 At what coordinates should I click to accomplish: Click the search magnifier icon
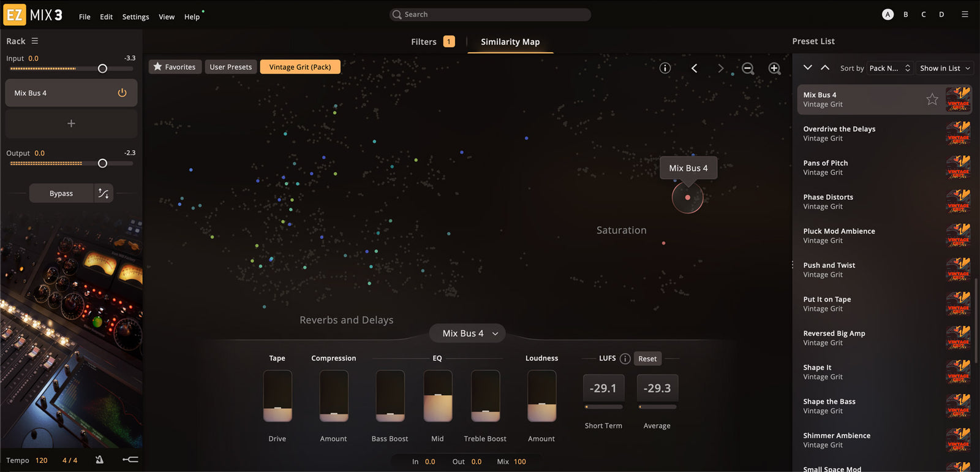(398, 15)
